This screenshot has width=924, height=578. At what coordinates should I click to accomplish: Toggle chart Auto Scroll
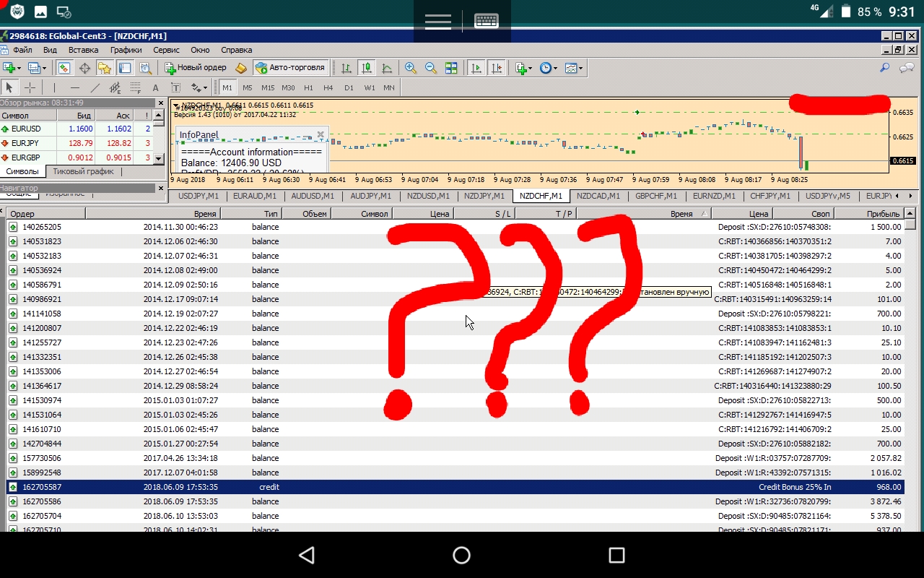476,68
